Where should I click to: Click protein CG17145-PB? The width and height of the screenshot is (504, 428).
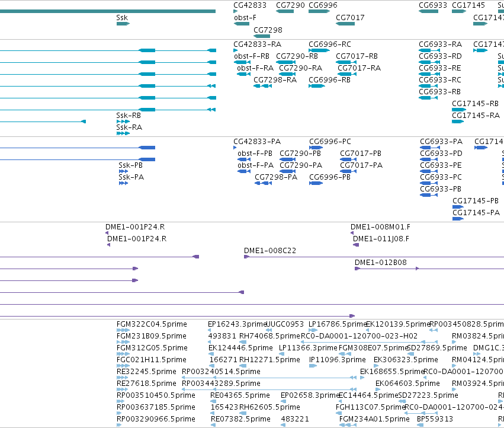tap(476, 201)
